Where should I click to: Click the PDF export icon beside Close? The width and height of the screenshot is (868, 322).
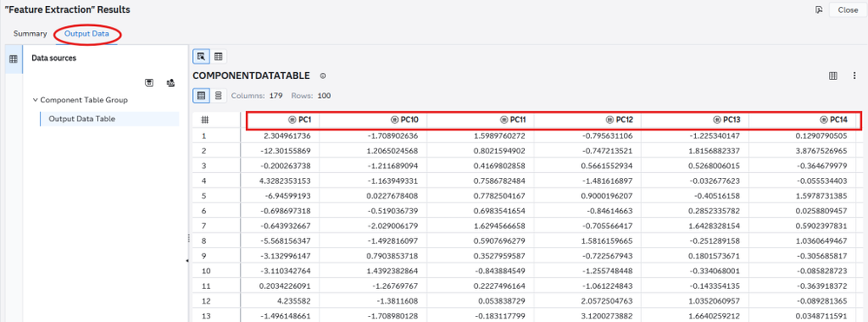819,10
